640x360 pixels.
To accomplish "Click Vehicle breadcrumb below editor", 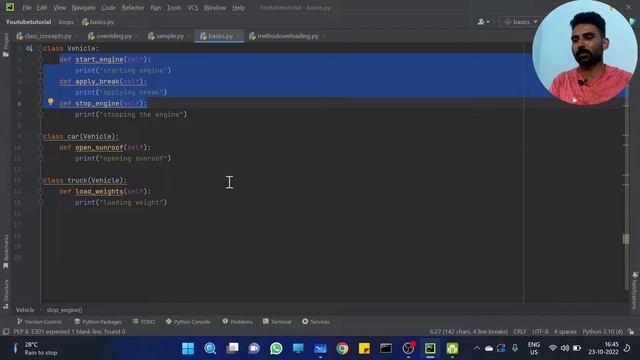I will [x=25, y=310].
